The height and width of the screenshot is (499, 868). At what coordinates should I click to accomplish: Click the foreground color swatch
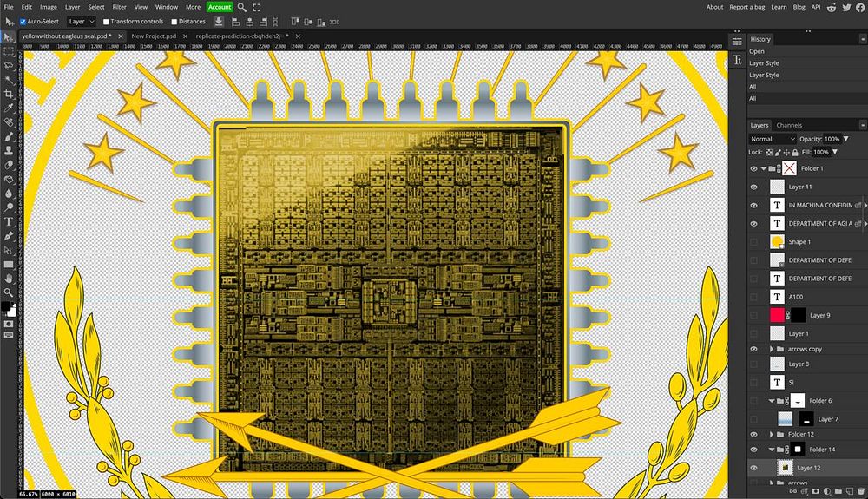click(x=5, y=306)
